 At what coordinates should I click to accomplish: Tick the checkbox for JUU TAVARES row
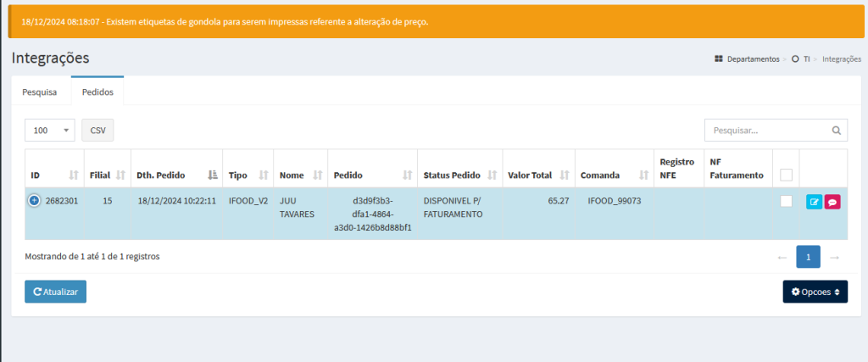(786, 202)
